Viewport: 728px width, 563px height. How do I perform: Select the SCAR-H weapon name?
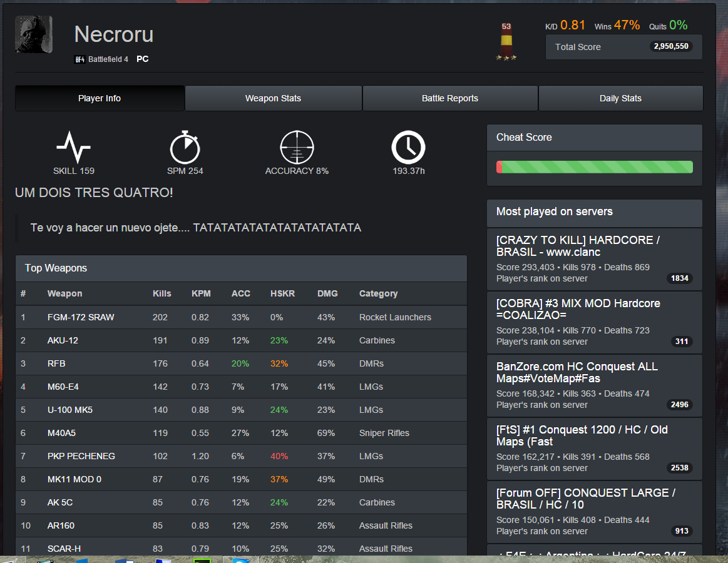tap(64, 549)
